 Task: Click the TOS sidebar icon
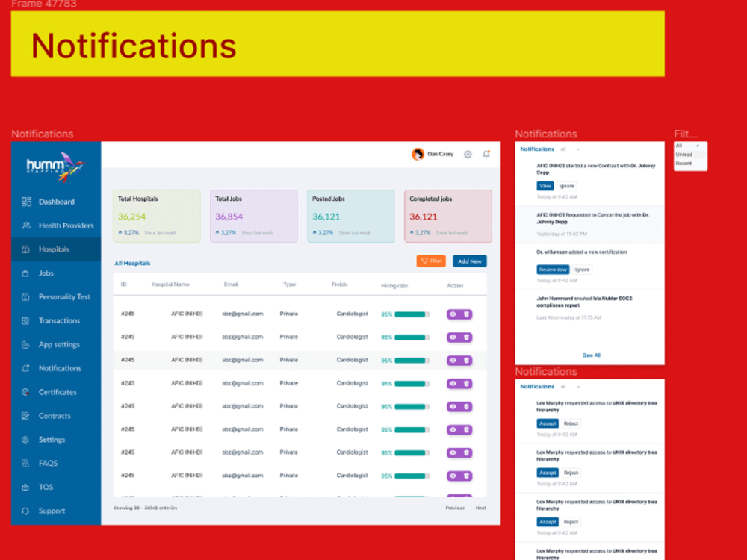25,487
